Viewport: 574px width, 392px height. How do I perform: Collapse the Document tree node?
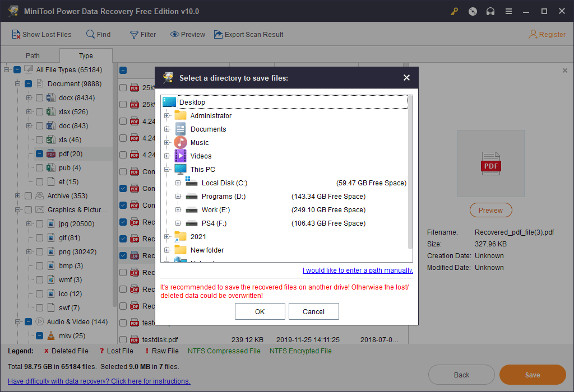pos(17,84)
